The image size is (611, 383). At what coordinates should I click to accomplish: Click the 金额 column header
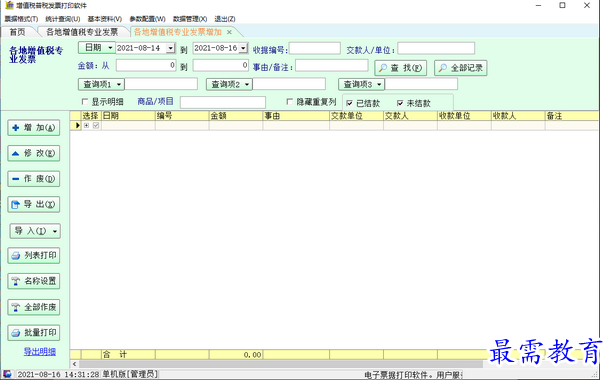point(236,116)
